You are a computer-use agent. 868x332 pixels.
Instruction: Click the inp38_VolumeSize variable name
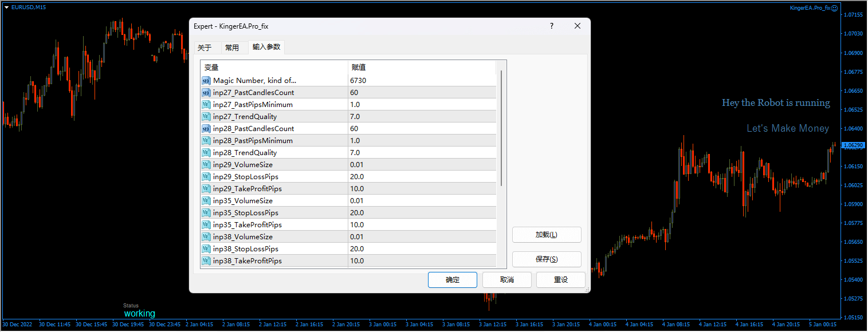pos(243,237)
